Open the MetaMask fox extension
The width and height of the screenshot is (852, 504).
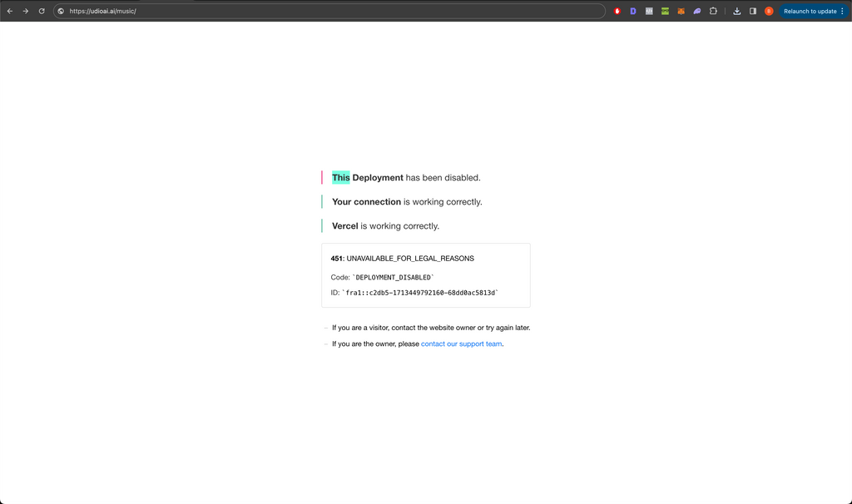pos(681,11)
